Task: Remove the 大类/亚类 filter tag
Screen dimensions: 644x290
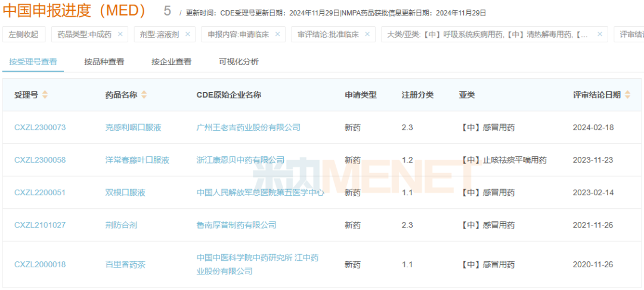Action: point(600,35)
